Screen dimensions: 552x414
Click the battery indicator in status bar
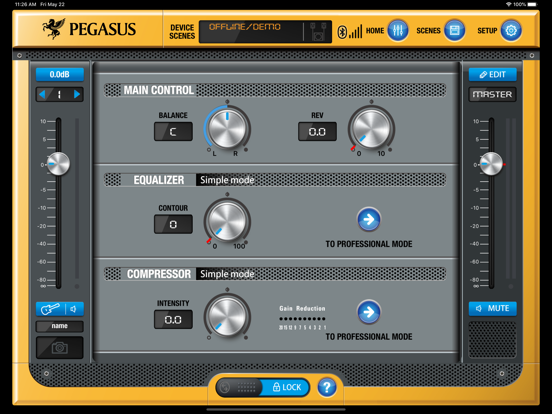tap(532, 4)
